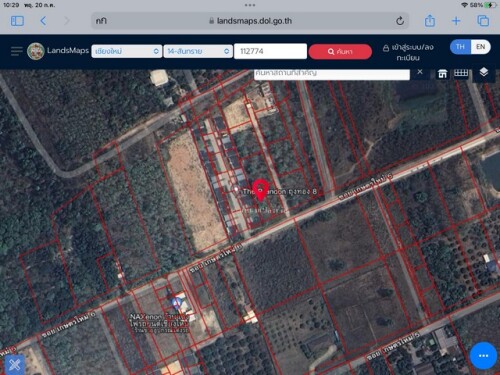Open the LandsMaps hamburger menu
Viewport: 500px width, 375px height.
[x=17, y=51]
